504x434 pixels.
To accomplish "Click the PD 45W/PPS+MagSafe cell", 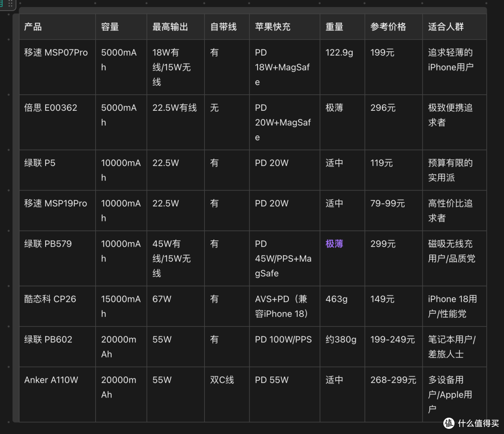I will pos(285,259).
